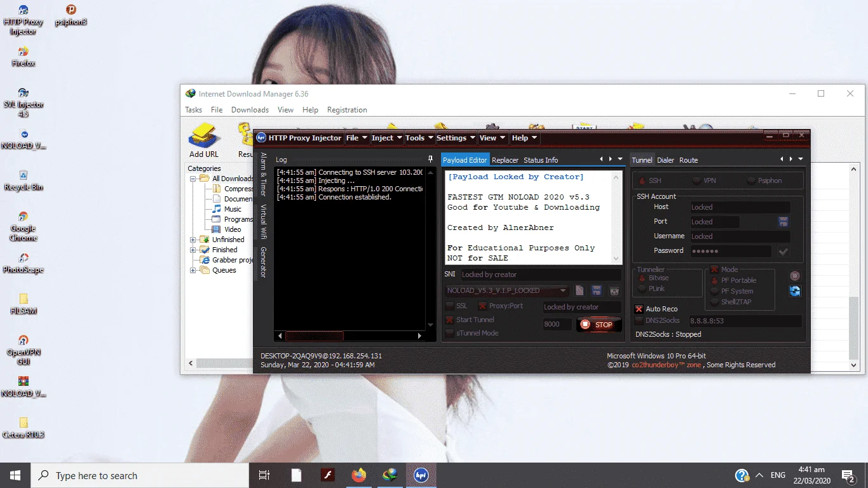Click Firefox icon in the taskbar
868x488 pixels.
[359, 475]
